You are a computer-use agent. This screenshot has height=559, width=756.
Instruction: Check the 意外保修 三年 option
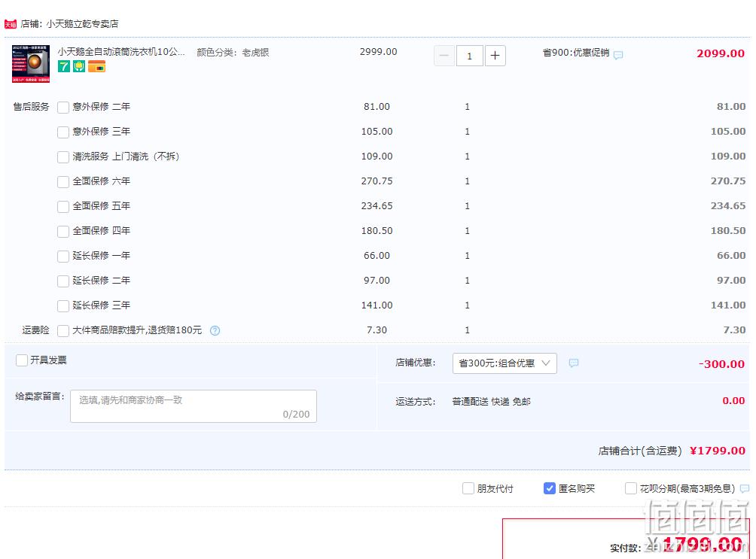coord(63,132)
